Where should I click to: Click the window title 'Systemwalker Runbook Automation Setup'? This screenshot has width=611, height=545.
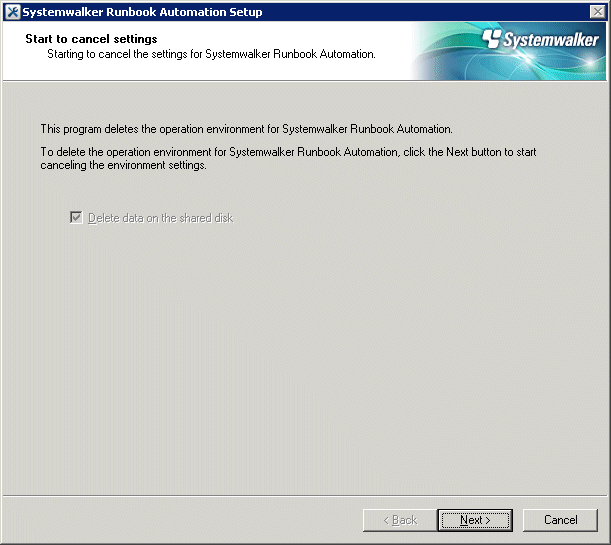point(142,12)
